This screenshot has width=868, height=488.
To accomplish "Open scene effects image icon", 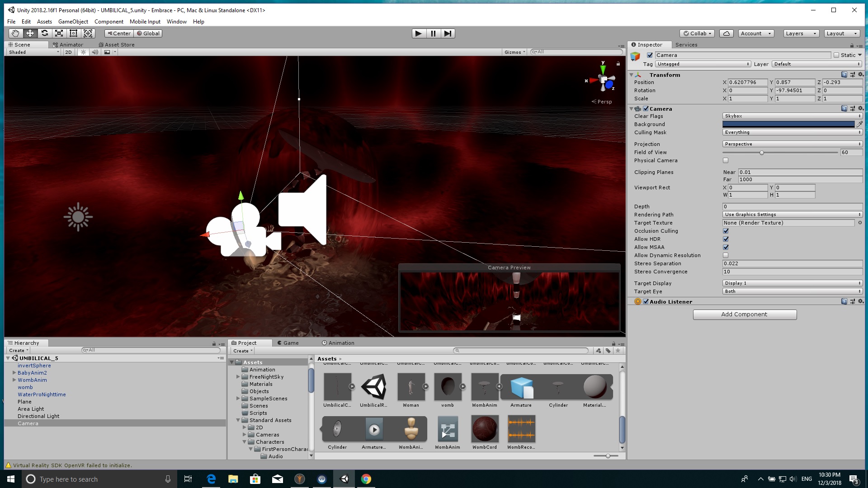I will (x=107, y=52).
